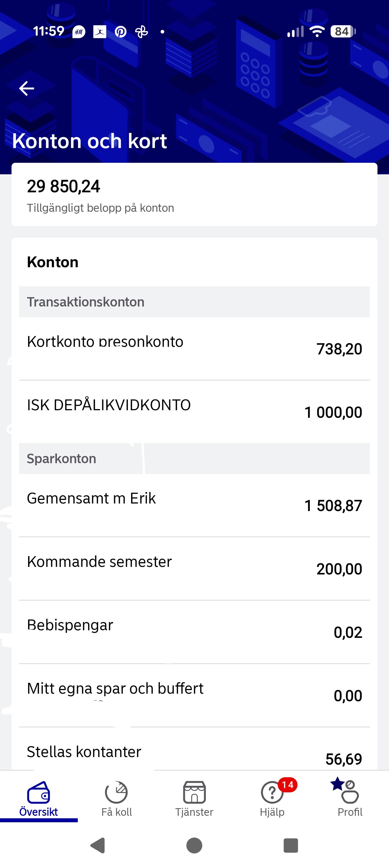Open Mitt egna spar och buffert

click(x=194, y=695)
